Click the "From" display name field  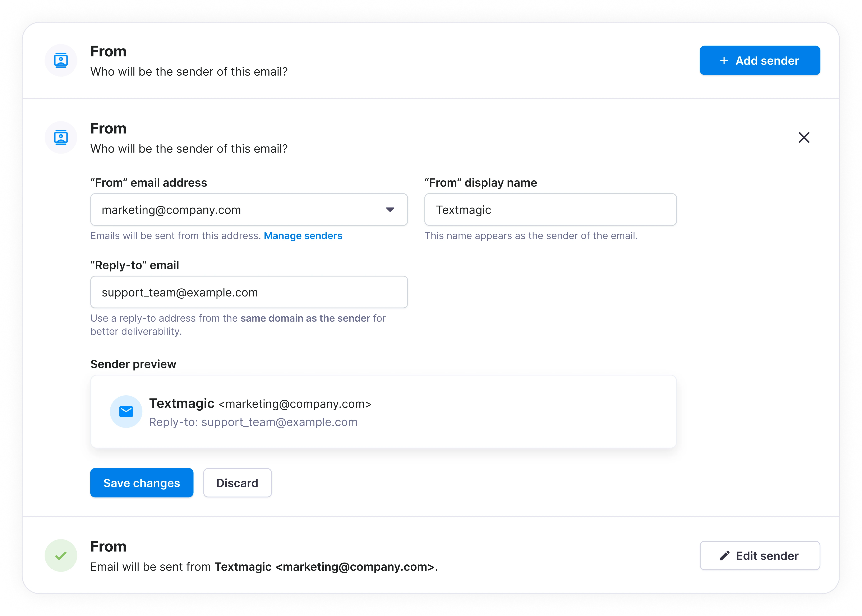(x=550, y=210)
